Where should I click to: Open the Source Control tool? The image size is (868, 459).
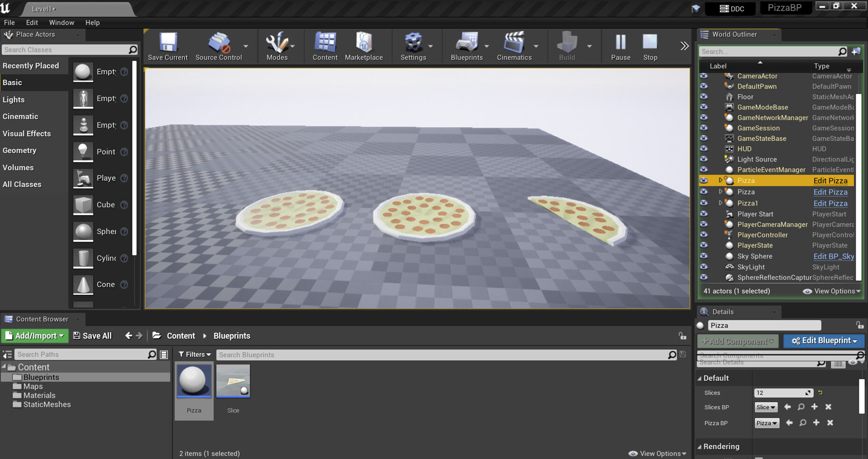pos(219,45)
